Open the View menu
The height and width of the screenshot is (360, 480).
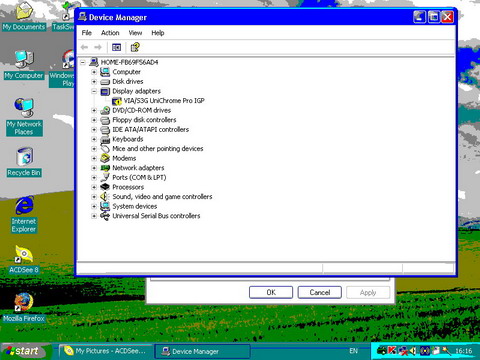click(x=135, y=33)
